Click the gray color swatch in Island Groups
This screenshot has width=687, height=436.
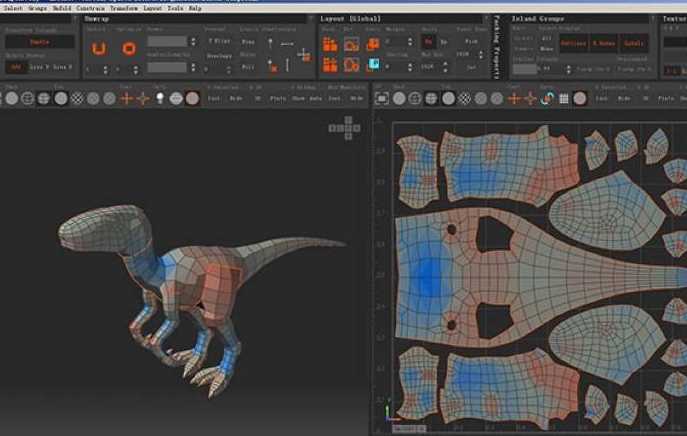(x=525, y=69)
